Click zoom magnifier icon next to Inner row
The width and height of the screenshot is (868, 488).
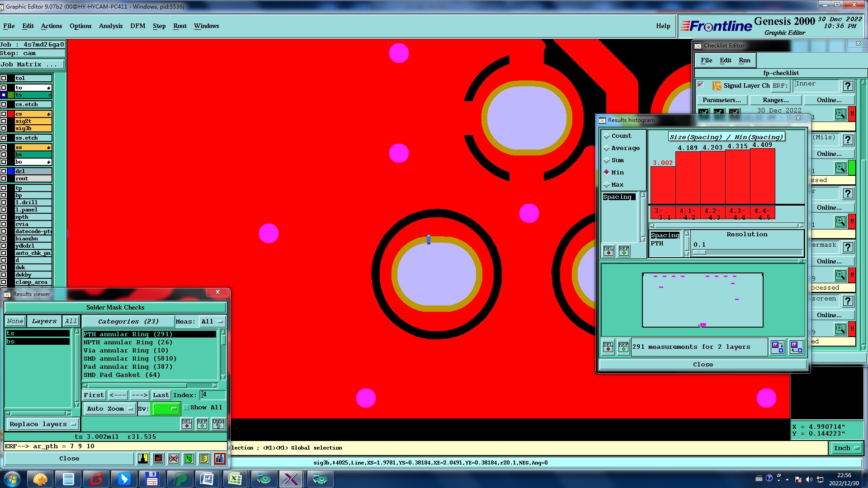pos(840,114)
